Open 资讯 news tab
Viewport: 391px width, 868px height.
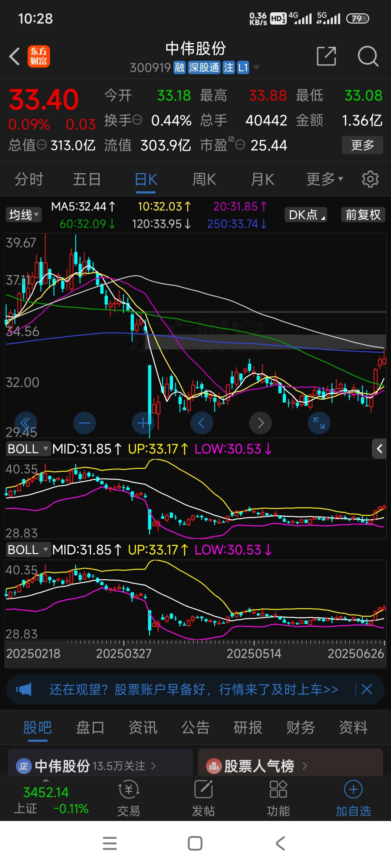(143, 727)
